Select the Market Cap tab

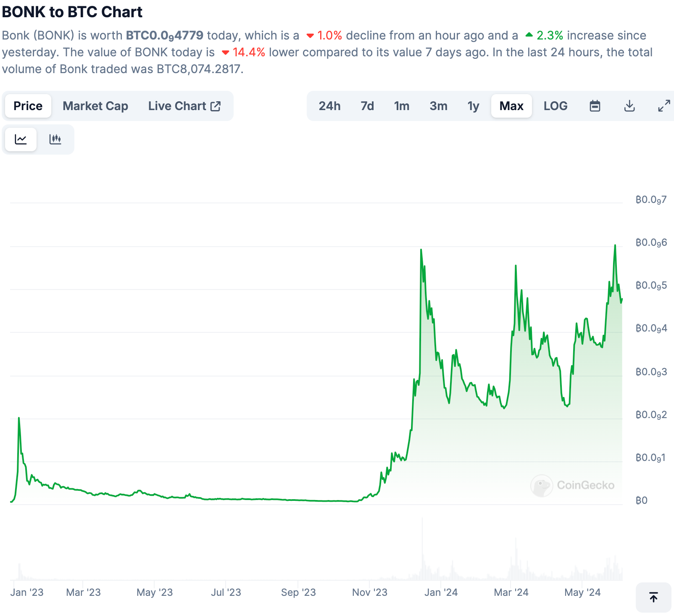click(x=95, y=106)
